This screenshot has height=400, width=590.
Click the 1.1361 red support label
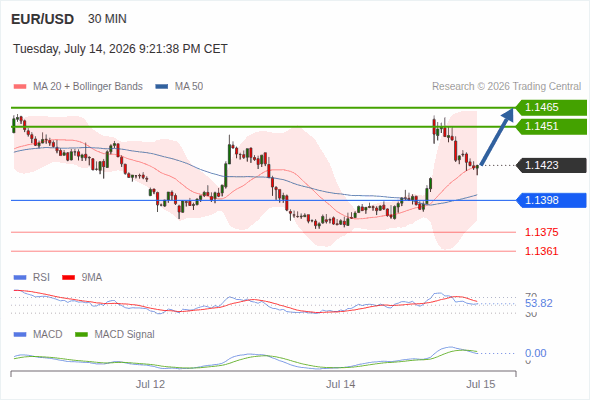pyautogui.click(x=541, y=251)
